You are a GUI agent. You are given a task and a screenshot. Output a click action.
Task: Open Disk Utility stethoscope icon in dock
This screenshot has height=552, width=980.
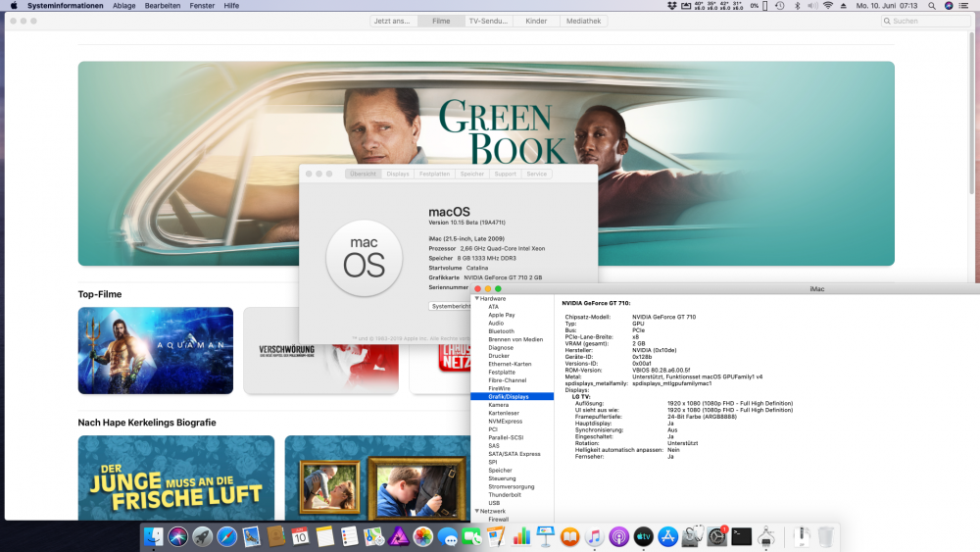[693, 536]
